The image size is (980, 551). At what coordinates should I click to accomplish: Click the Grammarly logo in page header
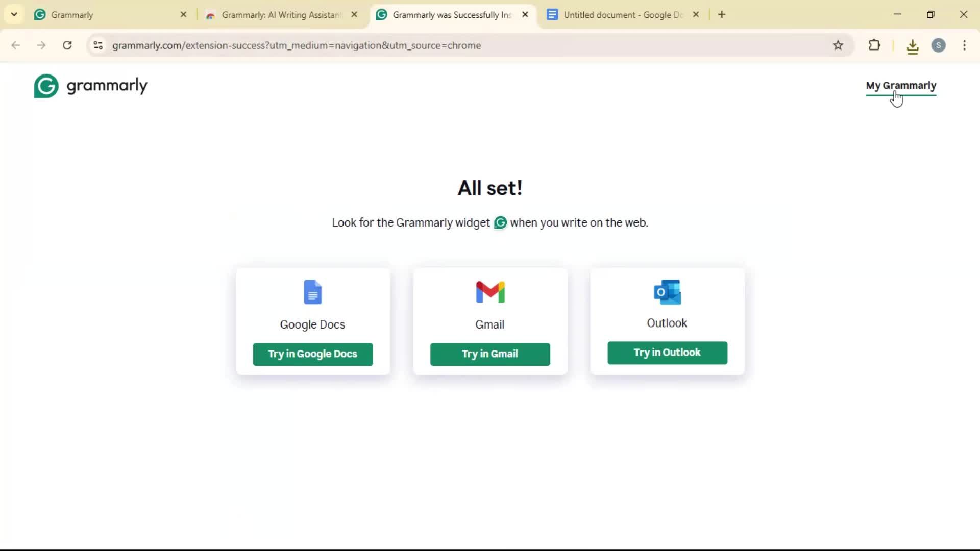pyautogui.click(x=90, y=86)
